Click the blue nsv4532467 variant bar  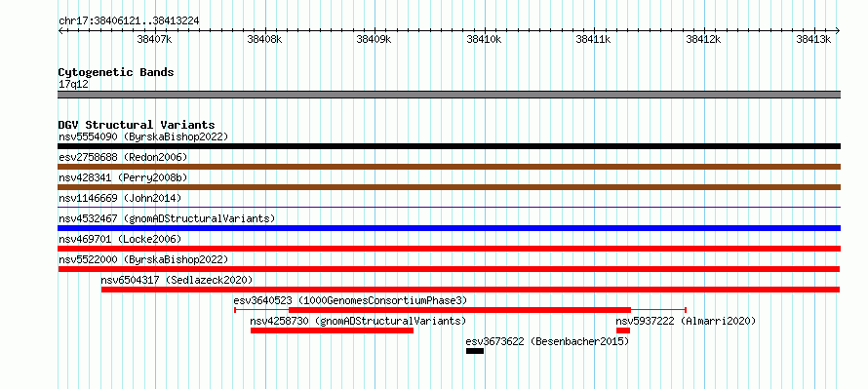[449, 228]
